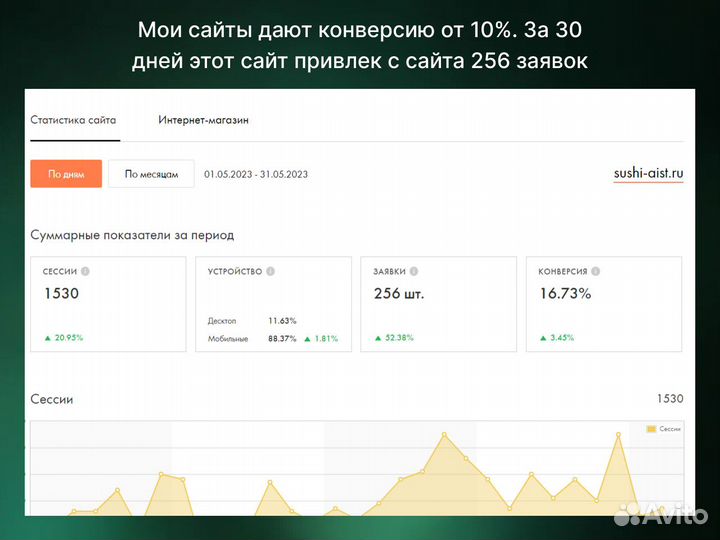Screen dimensions: 720x540
Task: Click the info icon next to Устройство
Action: [x=271, y=271]
